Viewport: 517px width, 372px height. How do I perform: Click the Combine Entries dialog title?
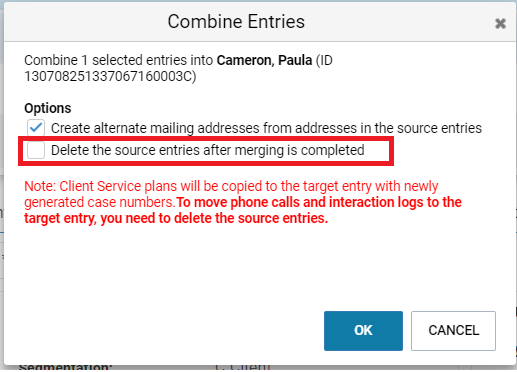click(x=236, y=22)
